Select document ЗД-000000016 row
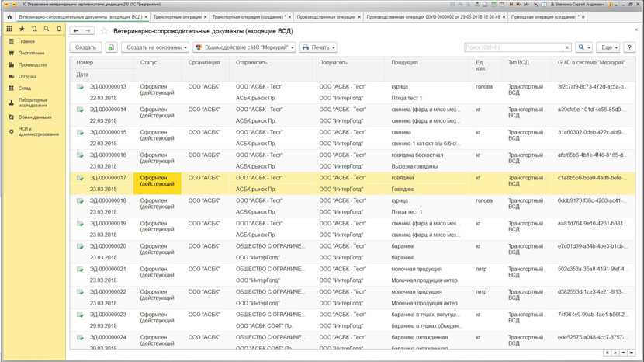Image resolution: width=644 pixels, height=362 pixels. [x=352, y=161]
